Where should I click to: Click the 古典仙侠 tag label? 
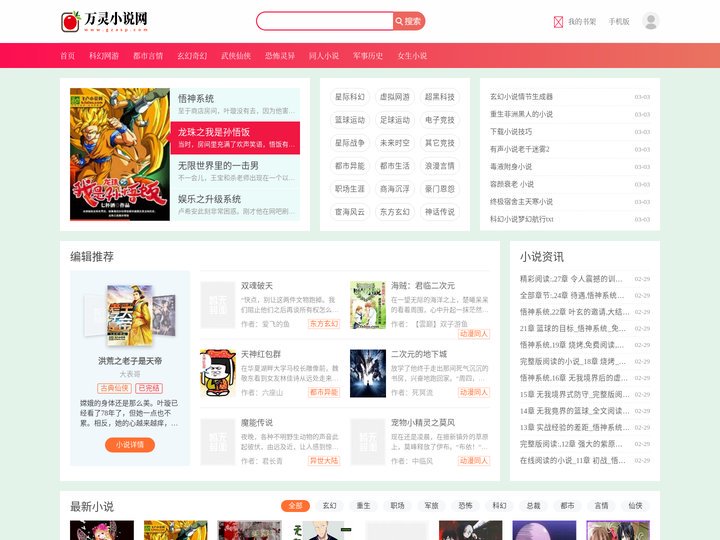(x=114, y=388)
